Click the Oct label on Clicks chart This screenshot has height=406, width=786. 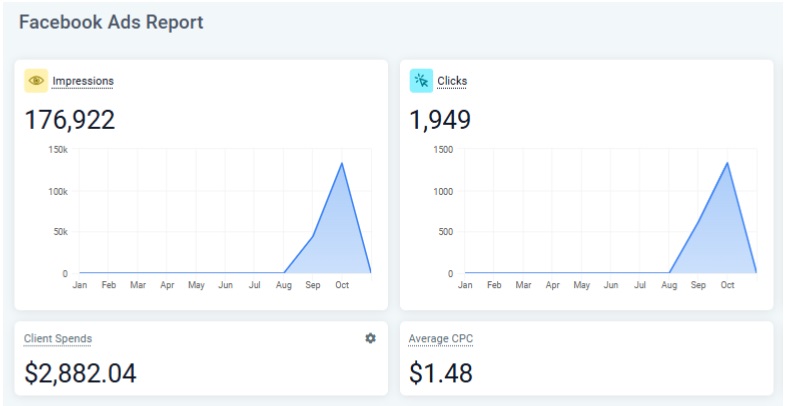[x=727, y=285]
